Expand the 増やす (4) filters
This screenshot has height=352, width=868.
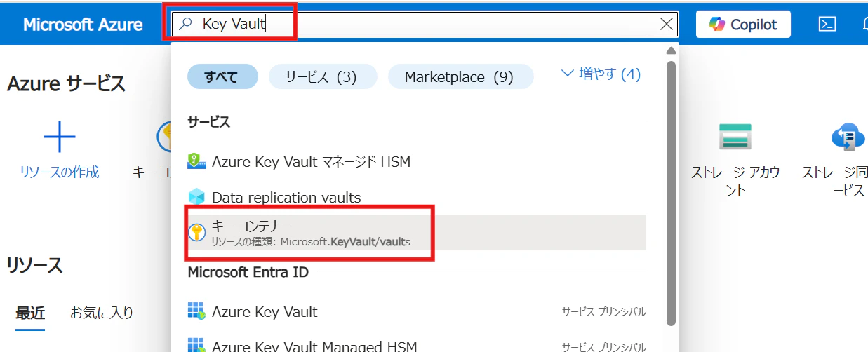coord(601,74)
